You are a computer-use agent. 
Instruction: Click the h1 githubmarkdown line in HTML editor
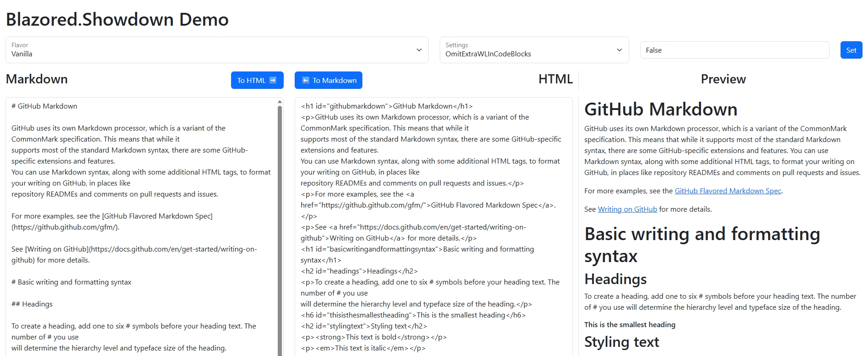(387, 106)
